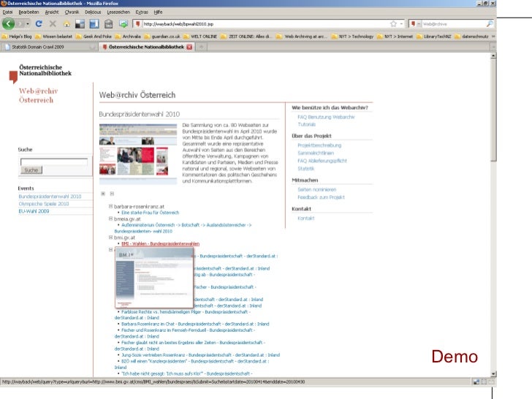Show more bookmarks with the chevron
This screenshot has width=532, height=399.
[x=493, y=37]
